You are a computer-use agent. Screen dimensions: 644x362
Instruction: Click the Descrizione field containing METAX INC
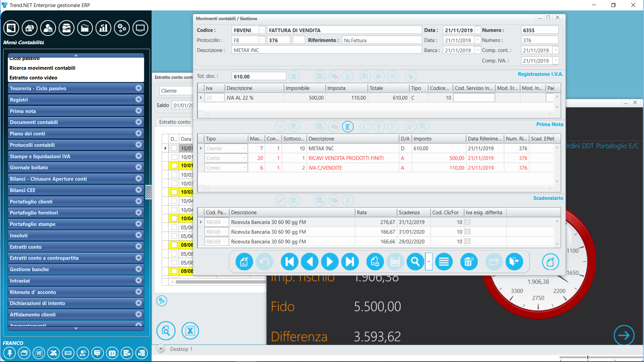click(x=326, y=50)
